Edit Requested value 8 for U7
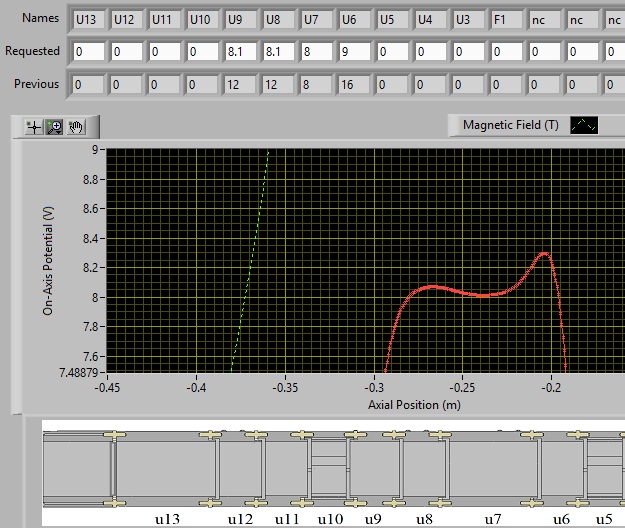 tap(316, 52)
